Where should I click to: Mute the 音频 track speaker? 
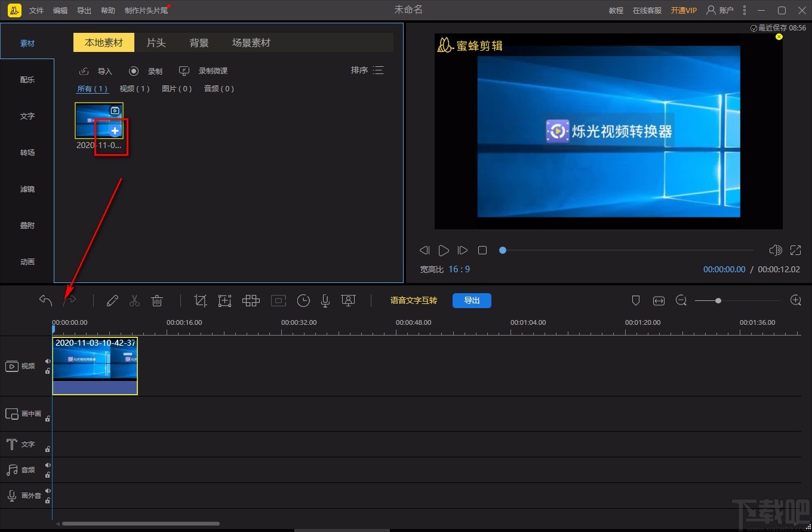click(48, 465)
